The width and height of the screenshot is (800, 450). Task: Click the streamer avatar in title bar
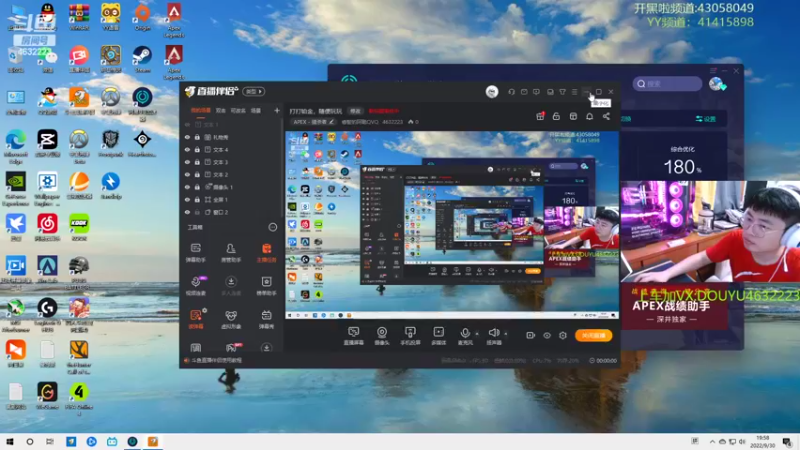coord(492,92)
